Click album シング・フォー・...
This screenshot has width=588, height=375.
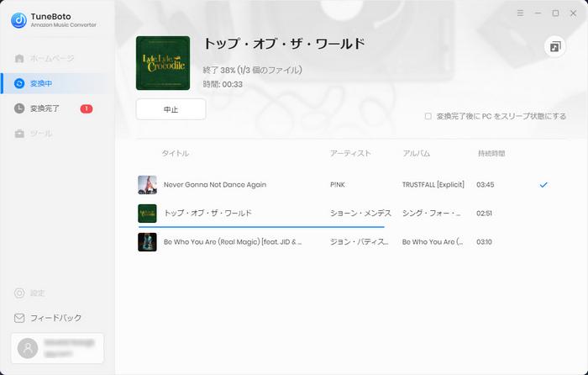(x=431, y=214)
